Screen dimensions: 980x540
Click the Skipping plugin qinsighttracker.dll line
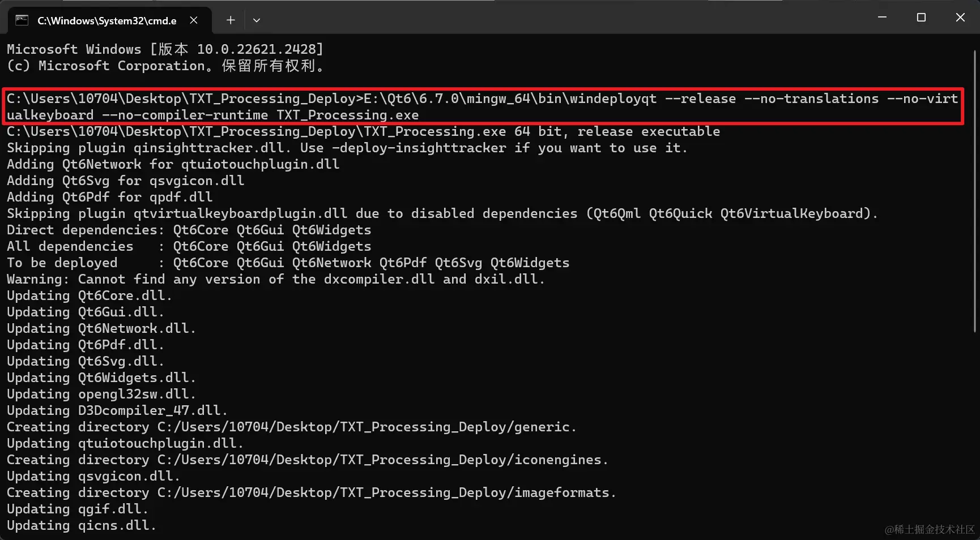tap(347, 148)
